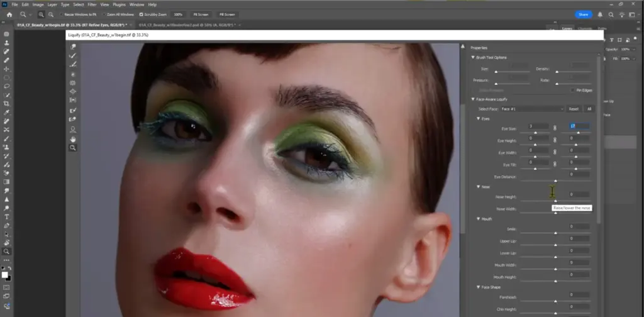Collapse the Brush Tool Options section
644x317 pixels.
click(473, 57)
